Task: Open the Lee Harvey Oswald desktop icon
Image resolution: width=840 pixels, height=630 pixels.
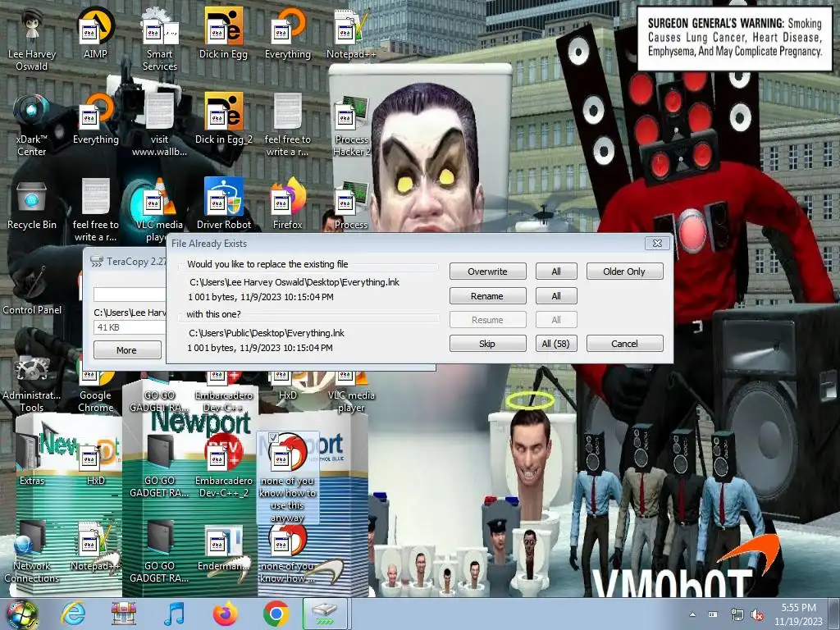Action: tap(32, 40)
